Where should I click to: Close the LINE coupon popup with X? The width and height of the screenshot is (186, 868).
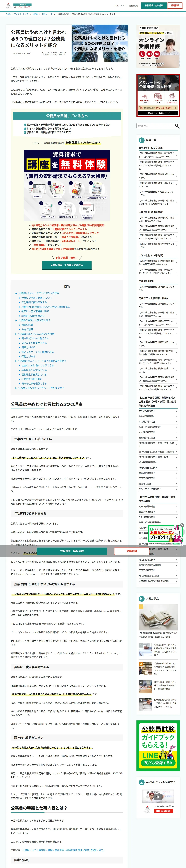click(x=182, y=525)
